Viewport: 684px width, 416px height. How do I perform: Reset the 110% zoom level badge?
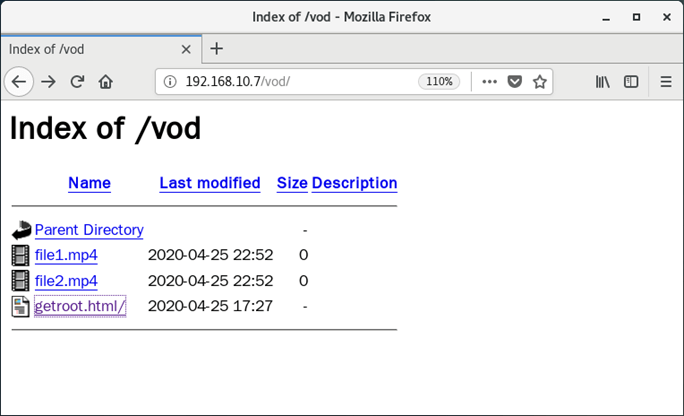point(439,82)
